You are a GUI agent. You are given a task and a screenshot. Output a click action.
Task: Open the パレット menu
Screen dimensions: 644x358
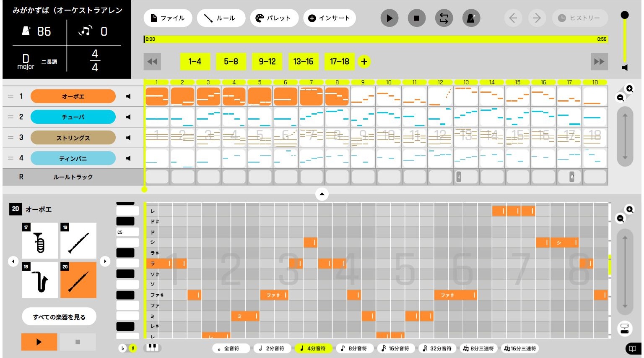(274, 18)
